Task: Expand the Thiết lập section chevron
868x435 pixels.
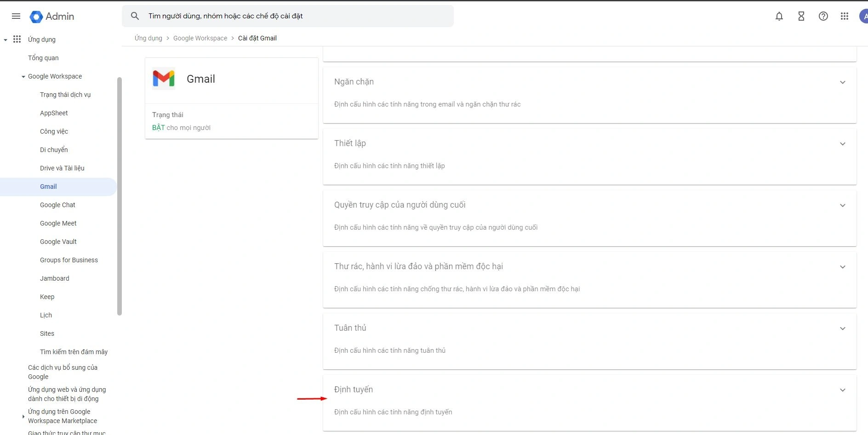Action: coord(843,144)
